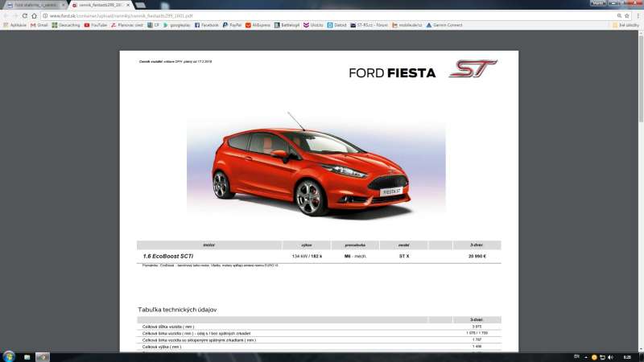Open the PayPal bookmark
Viewport: 644px width, 362px height.
click(233, 25)
